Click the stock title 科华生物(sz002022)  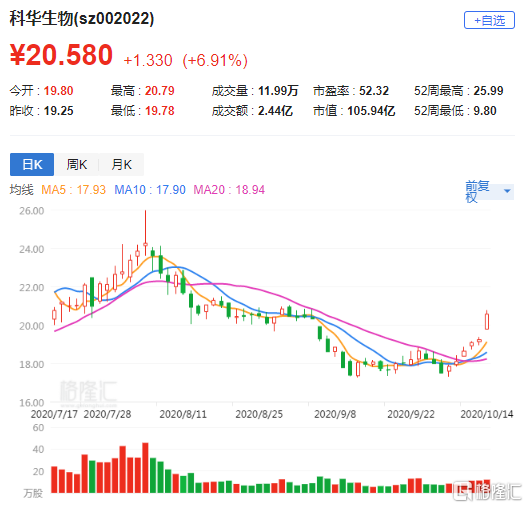(82, 18)
